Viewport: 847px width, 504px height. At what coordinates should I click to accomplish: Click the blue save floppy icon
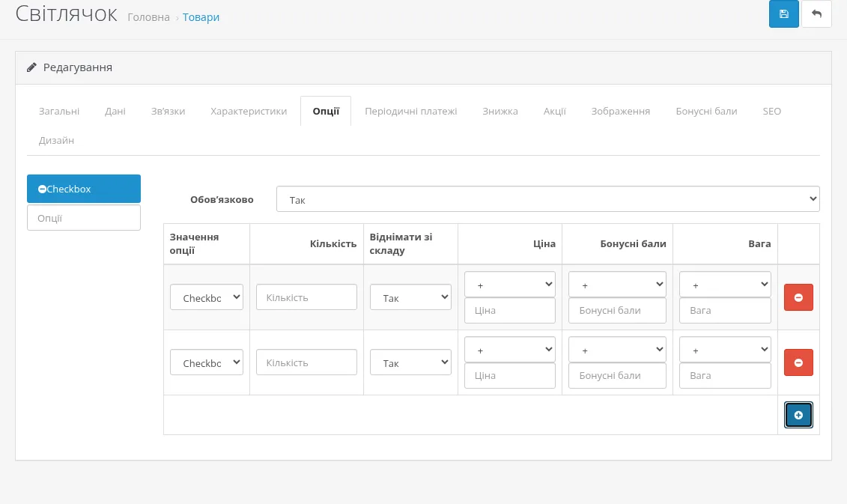tap(784, 14)
